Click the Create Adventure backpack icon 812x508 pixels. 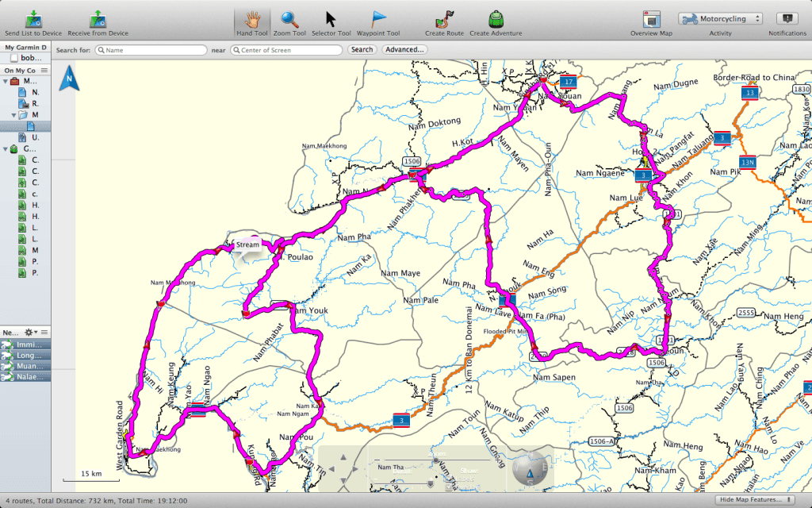pyautogui.click(x=496, y=19)
